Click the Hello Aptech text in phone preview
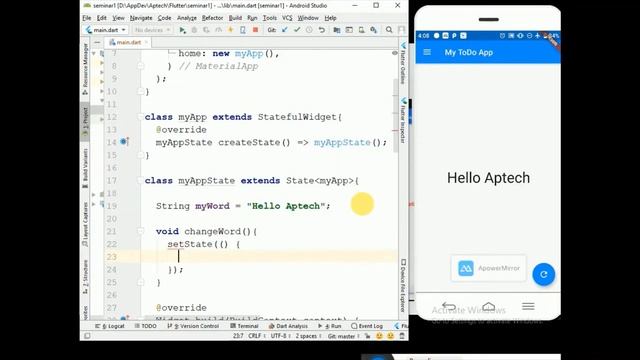Screen dimensions: 640x360 (488, 178)
